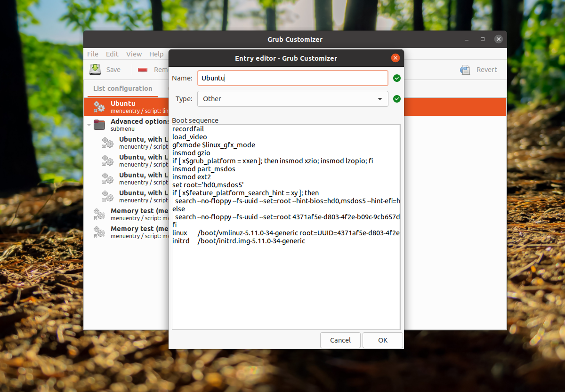Image resolution: width=565 pixels, height=392 pixels.
Task: Click the Revert icon in toolbar
Action: (x=465, y=70)
